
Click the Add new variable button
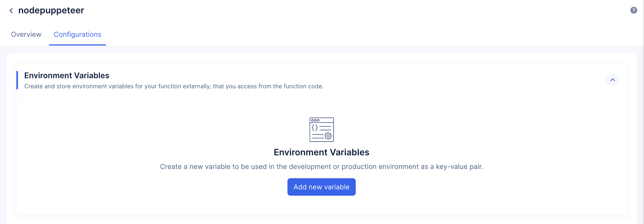point(321,187)
